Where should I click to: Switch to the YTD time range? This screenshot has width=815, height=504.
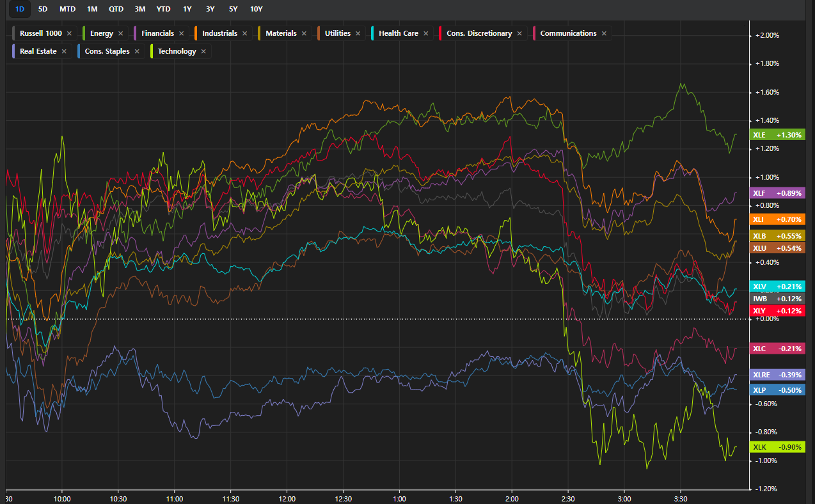tap(164, 9)
